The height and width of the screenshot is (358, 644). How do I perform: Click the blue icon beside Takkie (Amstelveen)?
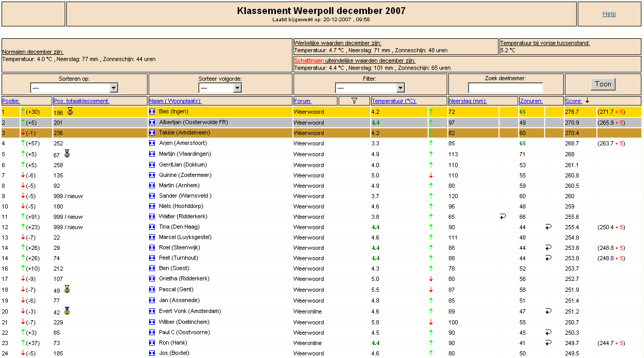pos(152,133)
